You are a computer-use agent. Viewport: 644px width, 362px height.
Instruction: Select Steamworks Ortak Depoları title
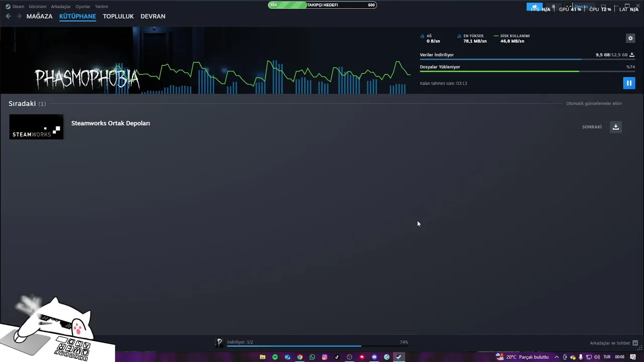click(x=111, y=123)
